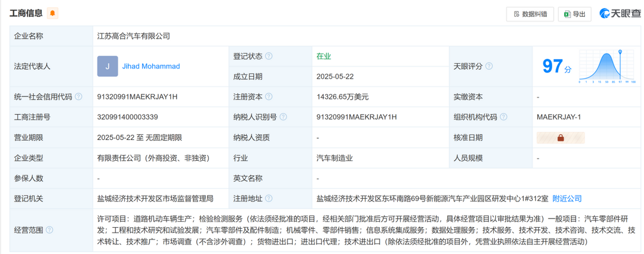Click the 工商注册号 field label
This screenshot has height=254, width=644.
[32, 117]
